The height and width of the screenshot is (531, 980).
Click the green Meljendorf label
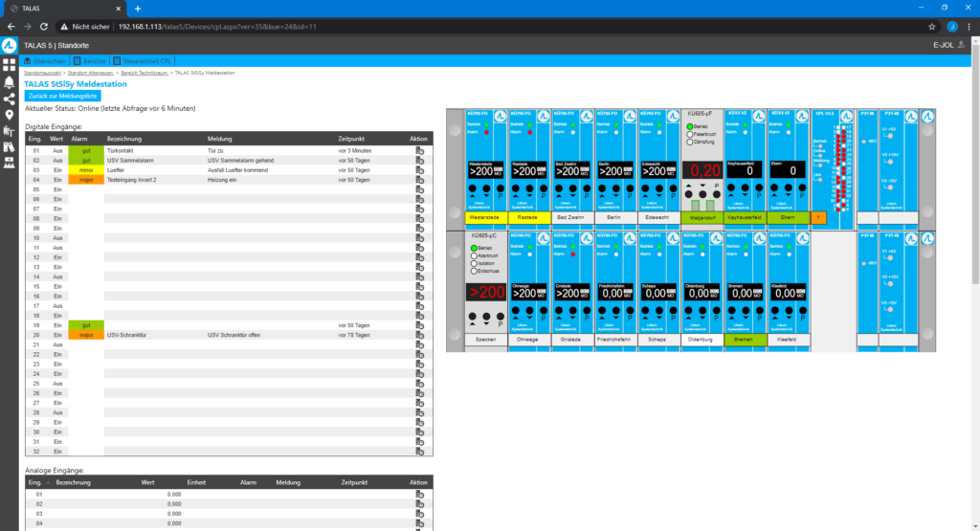click(x=702, y=218)
